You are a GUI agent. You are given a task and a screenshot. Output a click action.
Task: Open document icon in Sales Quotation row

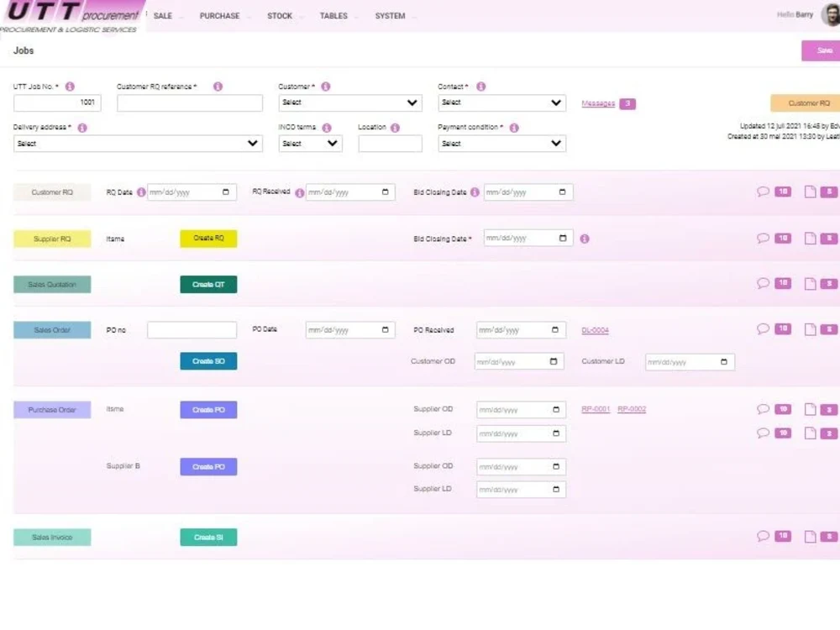(x=810, y=283)
